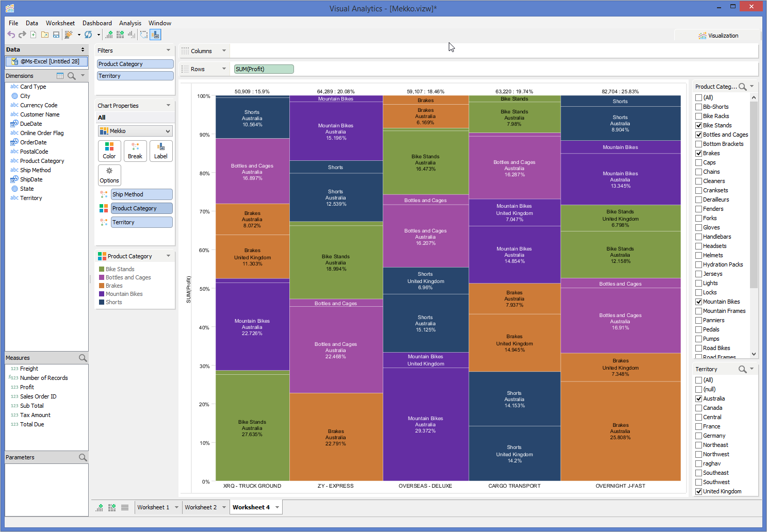
Task: Open the Visualization panel
Action: (x=718, y=36)
